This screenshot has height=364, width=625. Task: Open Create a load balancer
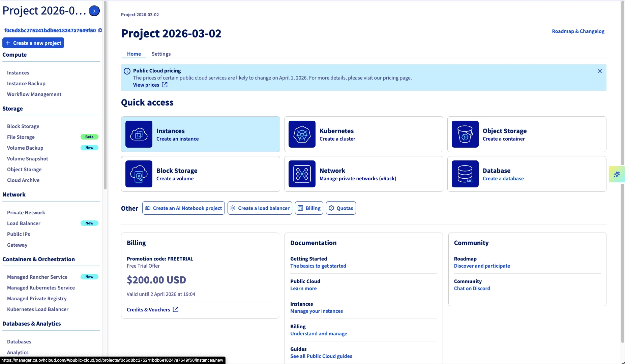click(x=260, y=208)
